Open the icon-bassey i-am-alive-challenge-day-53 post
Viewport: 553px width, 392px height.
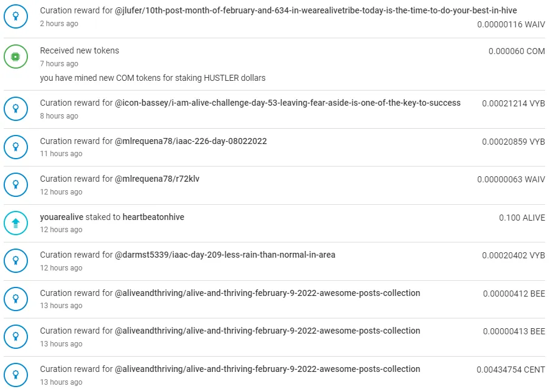point(287,103)
